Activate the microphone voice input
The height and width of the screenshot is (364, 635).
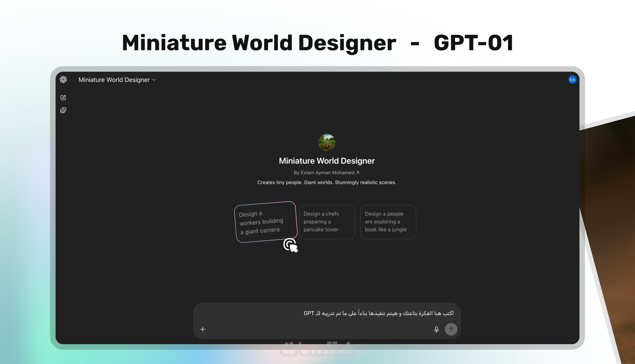pos(436,329)
